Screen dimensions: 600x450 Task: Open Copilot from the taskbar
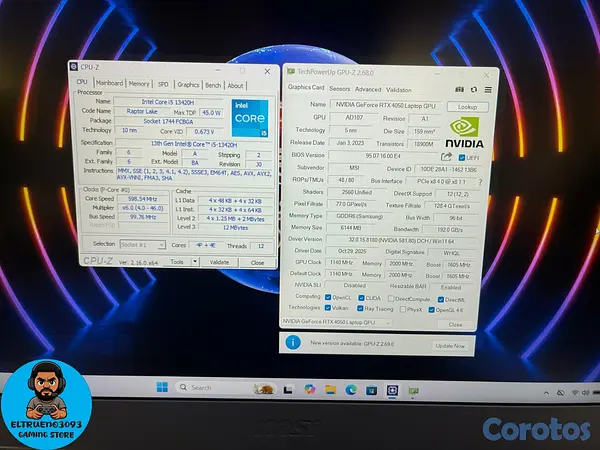pos(310,389)
